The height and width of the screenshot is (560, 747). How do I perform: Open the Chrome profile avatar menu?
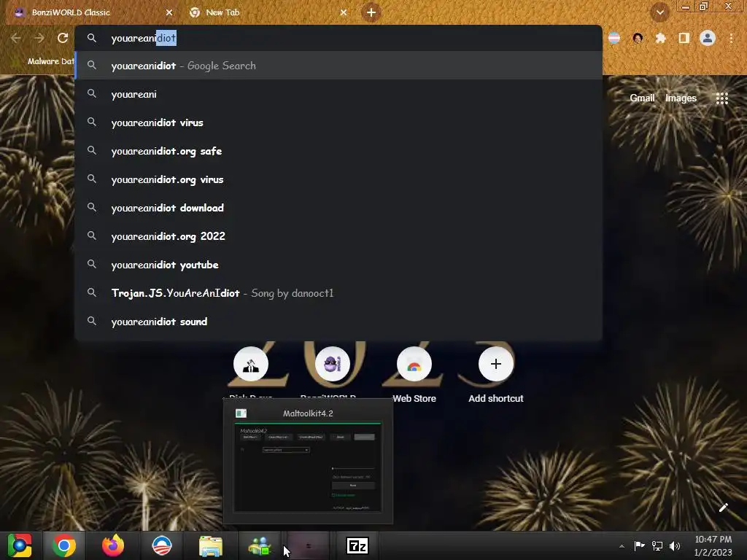coord(708,38)
